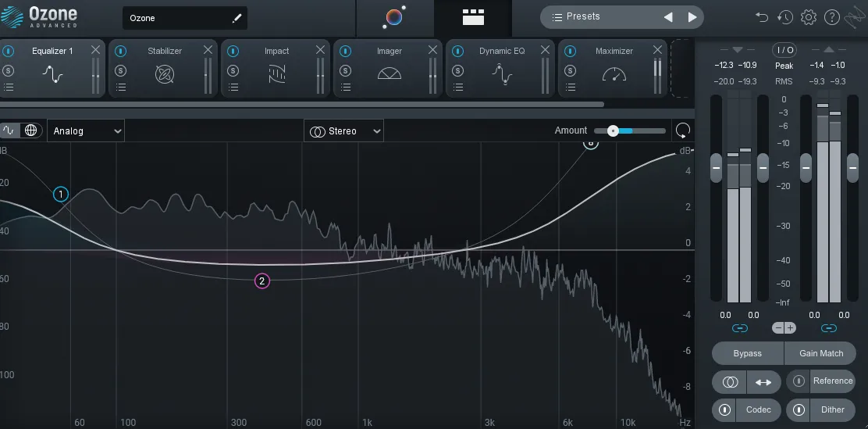Click the Equalizer 1 curve icon
Screen dimensions: 868x429
click(x=52, y=73)
